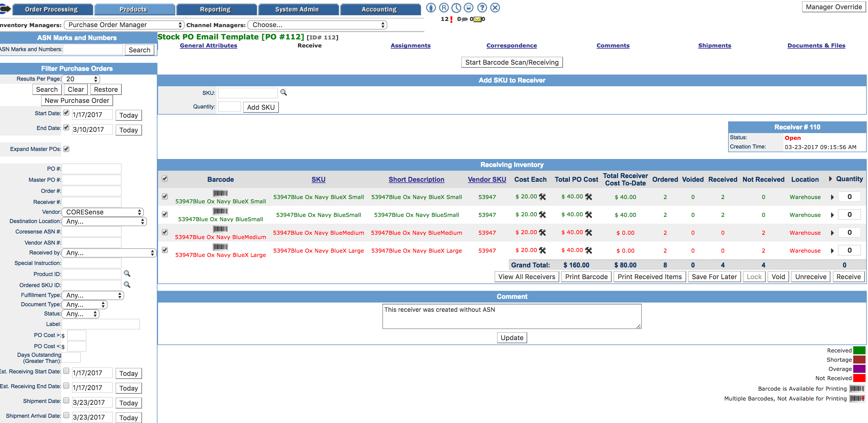Open the Order Processing menu
This screenshot has width=868, height=423.
coord(53,10)
